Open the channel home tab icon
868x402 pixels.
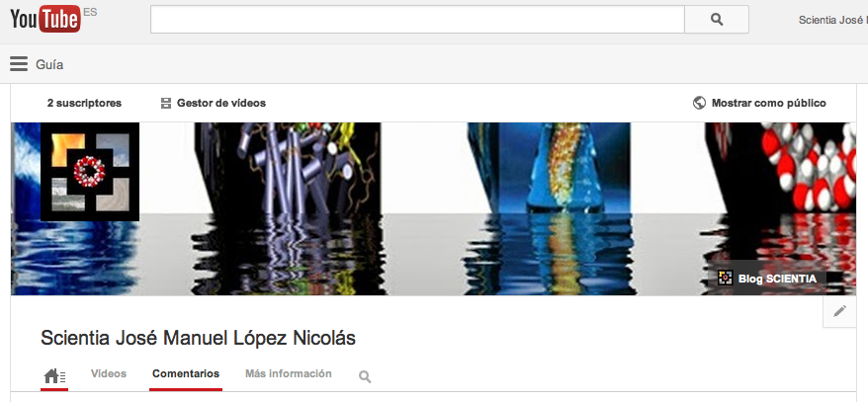click(54, 375)
